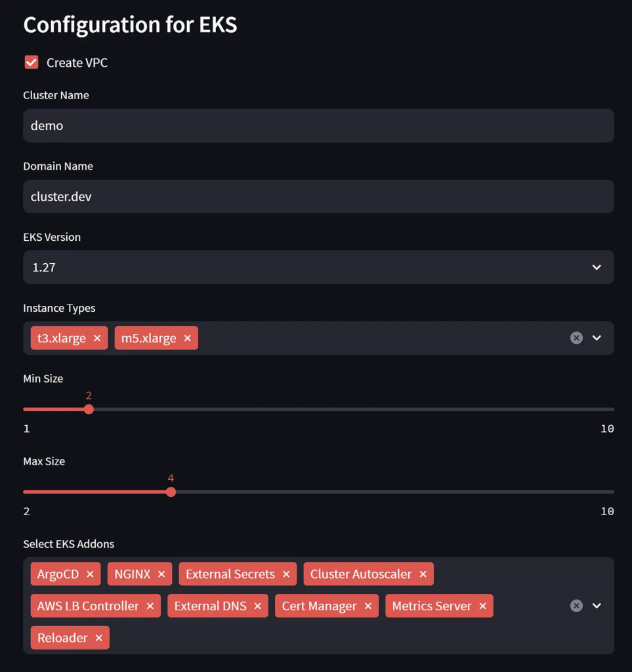632x672 pixels.
Task: Remove the External DNS addon
Action: pos(257,606)
